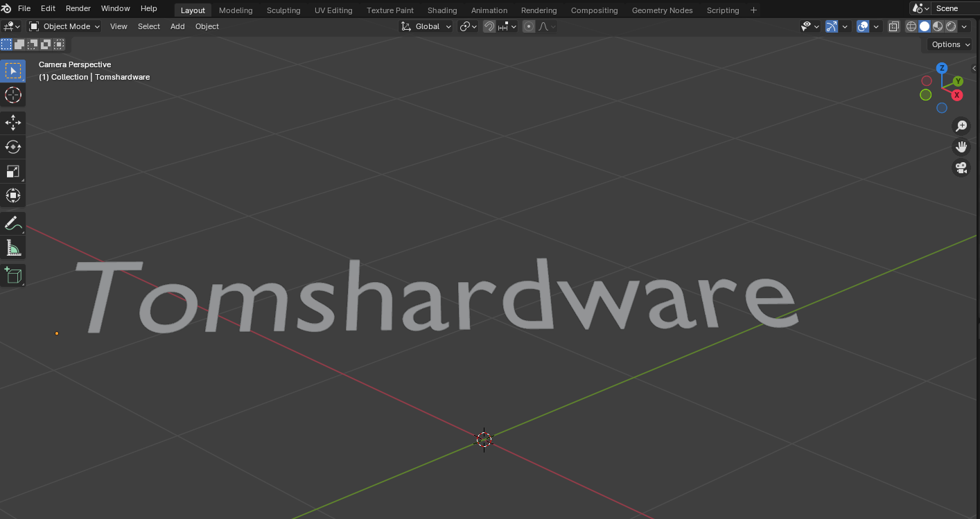Switch to the Sculpting workspace tab

[283, 10]
